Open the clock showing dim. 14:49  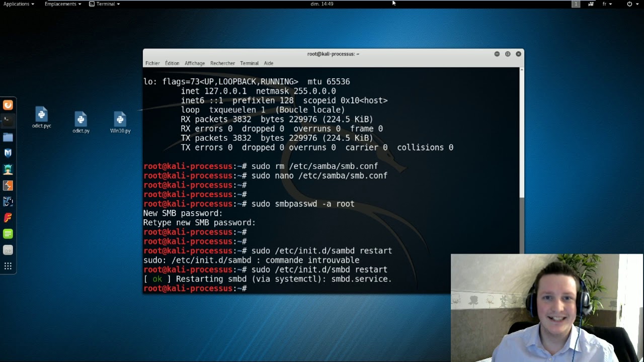pyautogui.click(x=322, y=4)
